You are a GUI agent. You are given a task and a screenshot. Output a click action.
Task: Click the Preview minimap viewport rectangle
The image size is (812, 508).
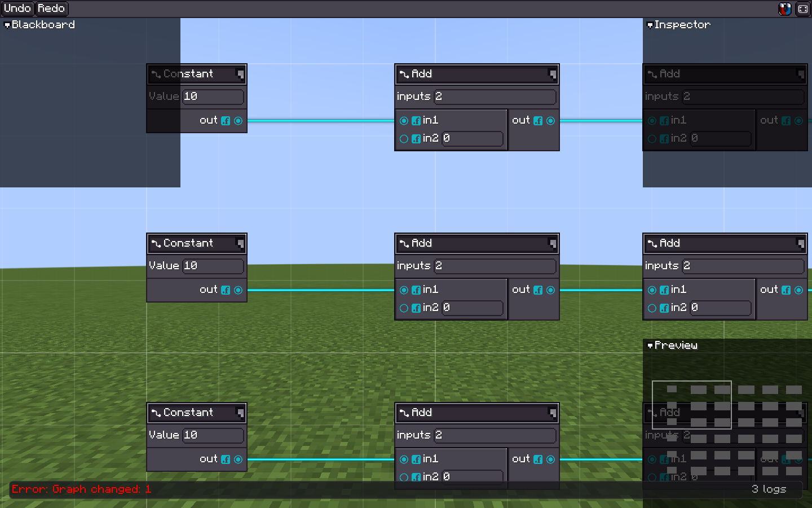tap(692, 405)
